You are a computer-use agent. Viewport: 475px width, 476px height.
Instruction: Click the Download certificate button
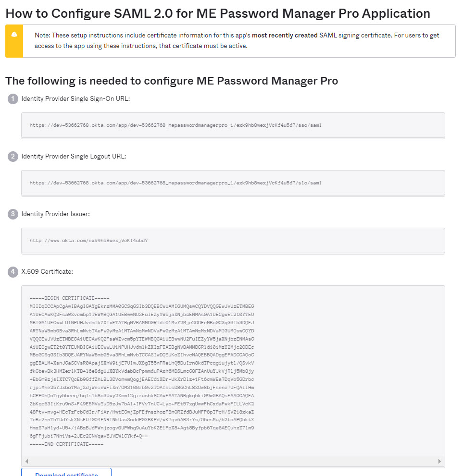pyautogui.click(x=66, y=473)
